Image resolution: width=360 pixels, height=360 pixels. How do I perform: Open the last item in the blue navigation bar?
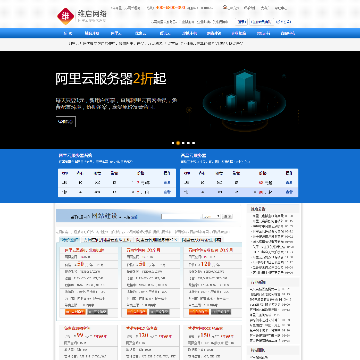288,33
